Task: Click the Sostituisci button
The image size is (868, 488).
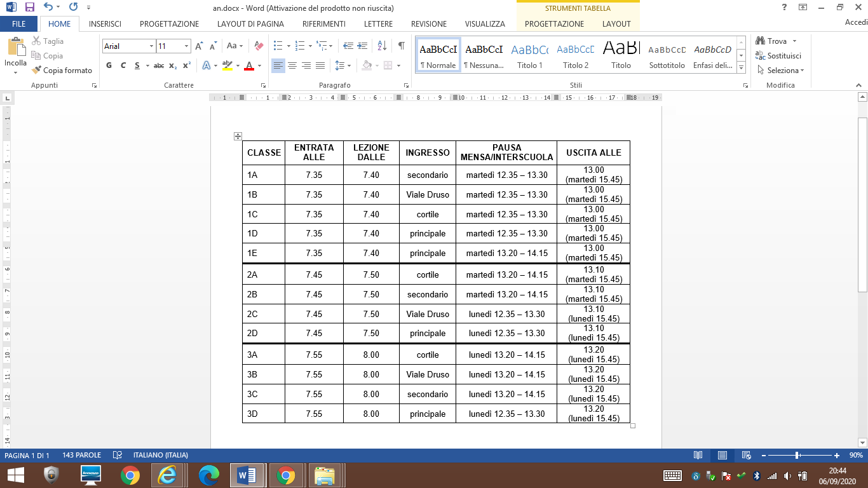Action: (778, 56)
